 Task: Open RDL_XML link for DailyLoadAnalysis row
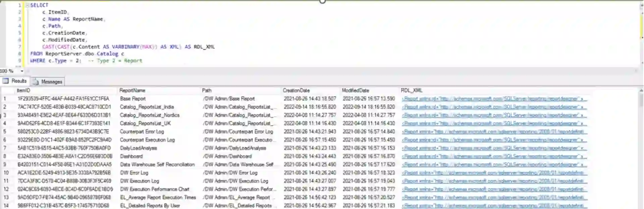494,148
